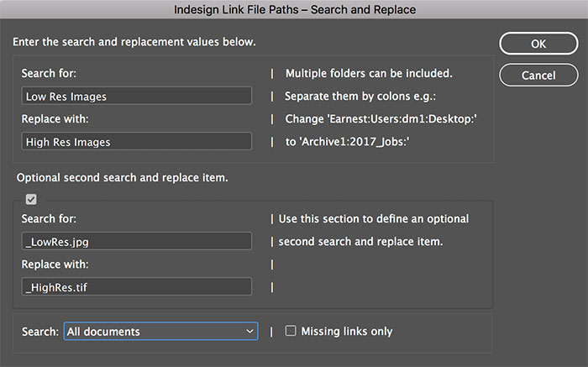
Task: Click the 'Earnest:Users:dm1:Desktop:' example text
Action: [x=402, y=119]
